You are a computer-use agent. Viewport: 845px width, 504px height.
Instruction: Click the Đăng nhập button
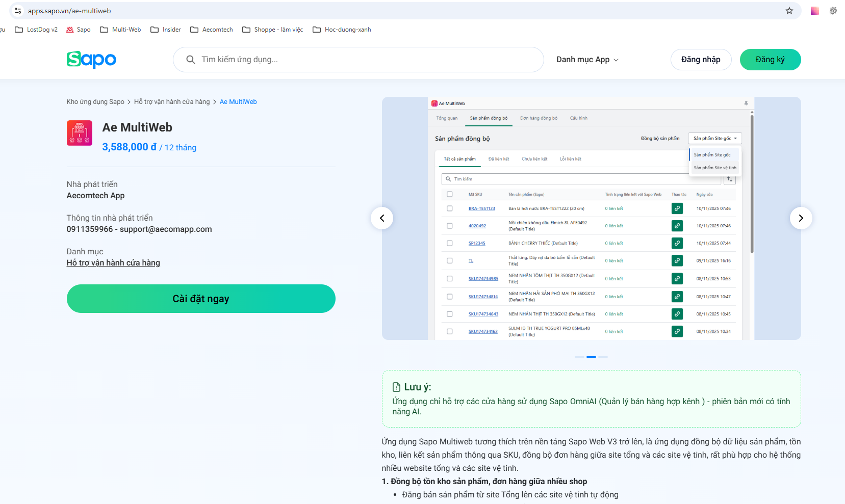pyautogui.click(x=701, y=60)
